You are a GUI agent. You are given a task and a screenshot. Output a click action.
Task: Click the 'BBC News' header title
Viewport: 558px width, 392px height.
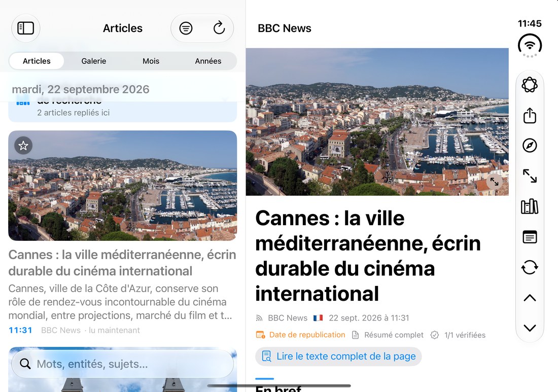285,28
